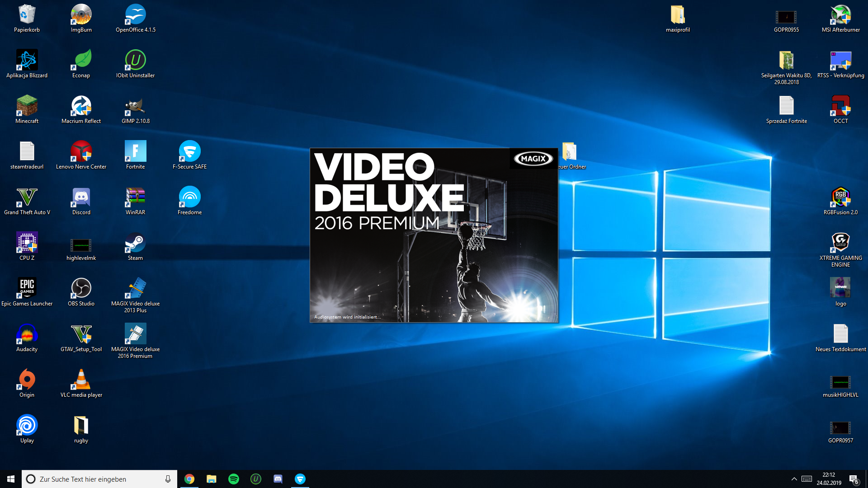Select the Steam desktop shortcut
Screen dimensions: 868x488
[x=135, y=243]
